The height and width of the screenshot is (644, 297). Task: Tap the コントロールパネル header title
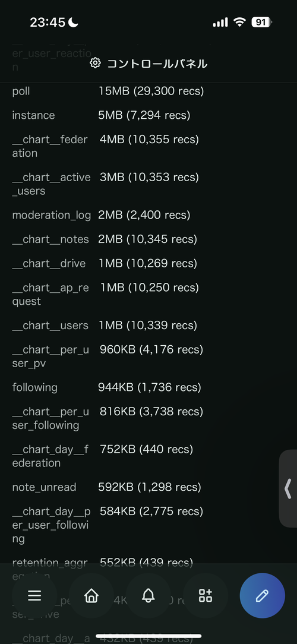[x=157, y=64]
